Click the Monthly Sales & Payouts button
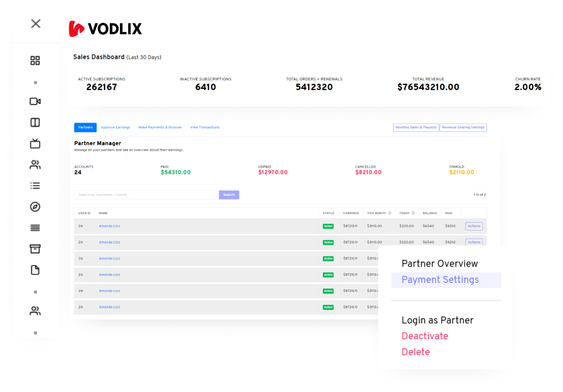 point(416,128)
